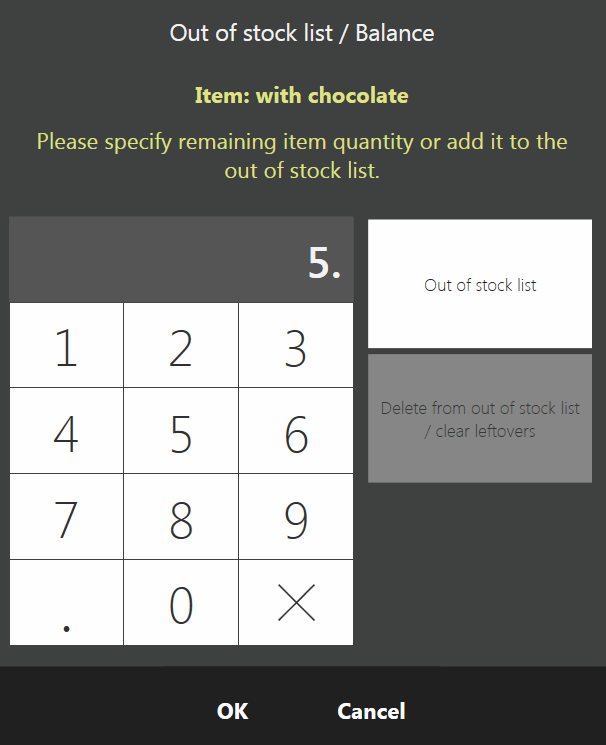Hit the 7 key on numpad
This screenshot has width=606, height=745.
coord(66,517)
